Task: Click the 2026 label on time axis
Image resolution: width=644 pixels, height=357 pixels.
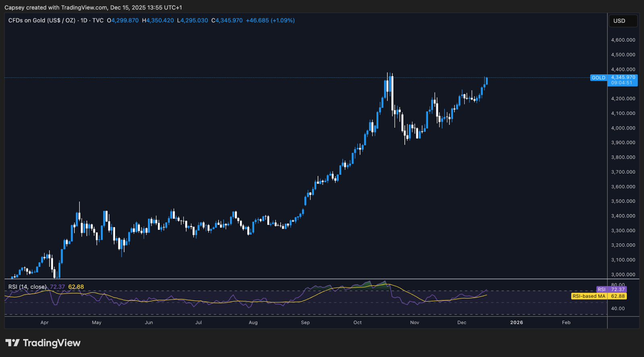Action: 516,322
